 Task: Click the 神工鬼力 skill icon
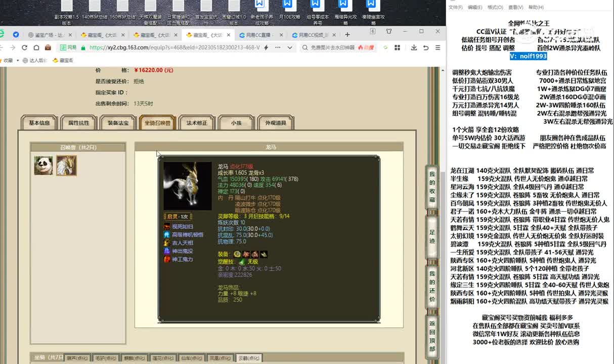[x=167, y=259]
